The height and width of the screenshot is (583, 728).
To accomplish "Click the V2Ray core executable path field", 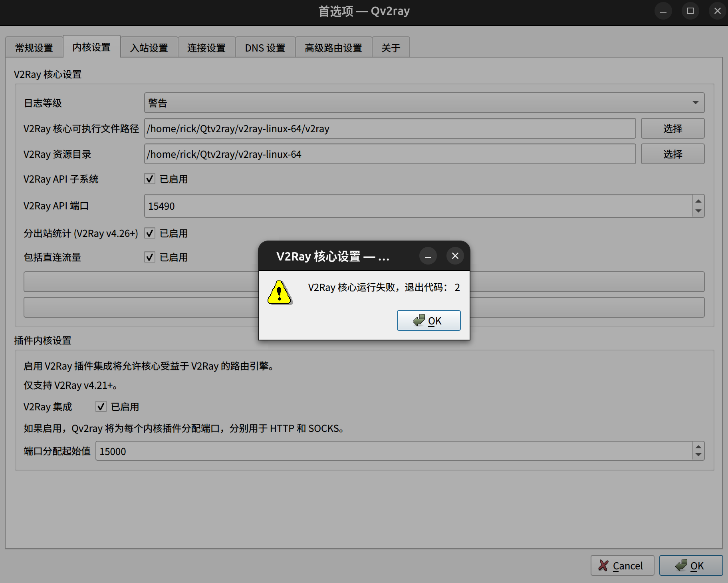I will coord(390,129).
